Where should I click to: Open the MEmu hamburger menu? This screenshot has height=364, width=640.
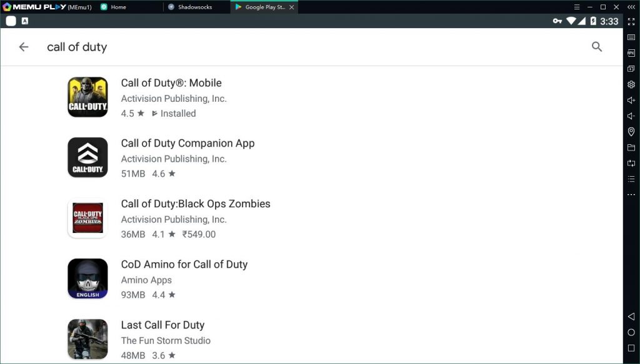(x=576, y=7)
